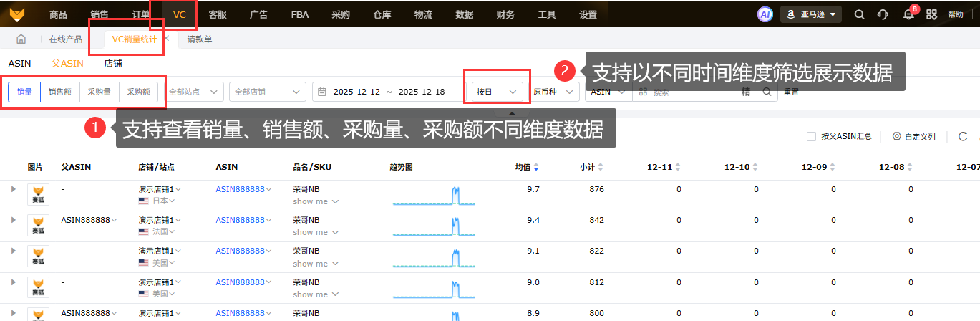Select the 销售额 metric toggle
The width and height of the screenshot is (980, 321).
point(59,92)
